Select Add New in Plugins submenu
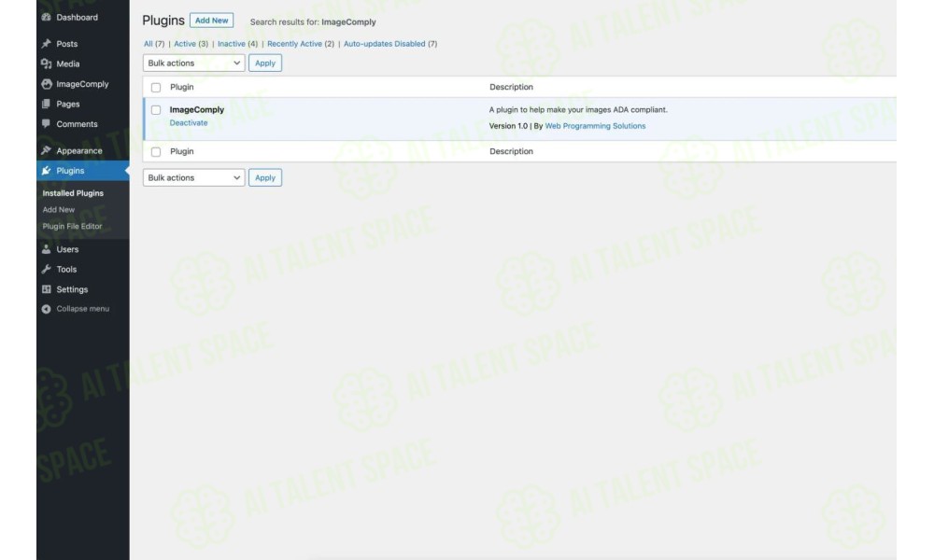 click(x=58, y=209)
